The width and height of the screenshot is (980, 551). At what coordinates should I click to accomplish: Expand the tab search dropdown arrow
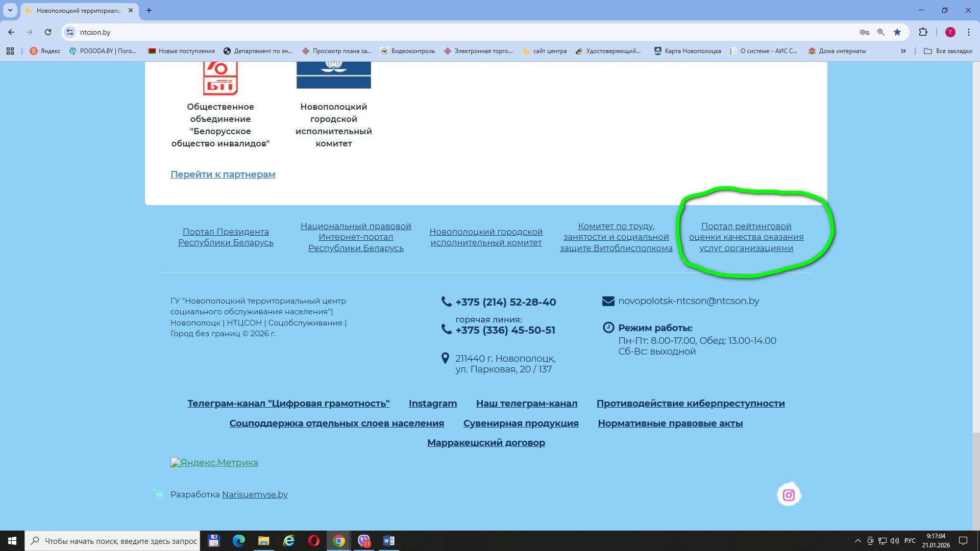pos(10,10)
